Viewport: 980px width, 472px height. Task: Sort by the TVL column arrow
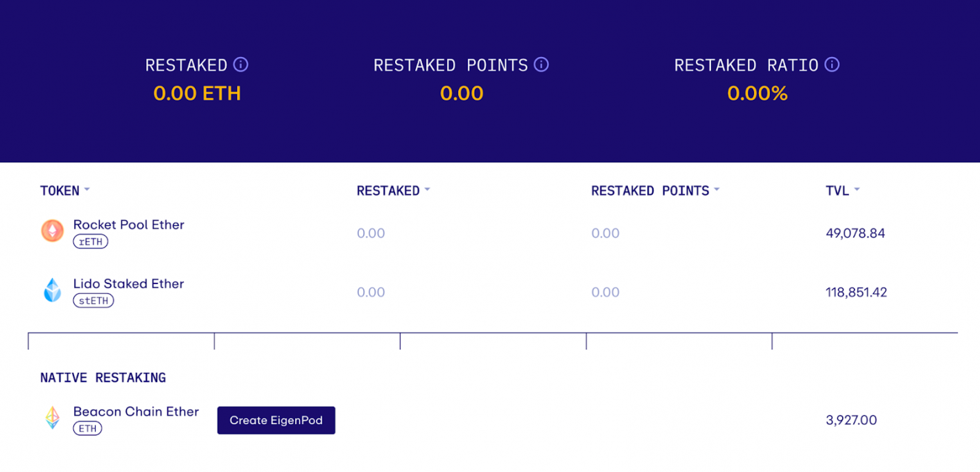coord(857,190)
